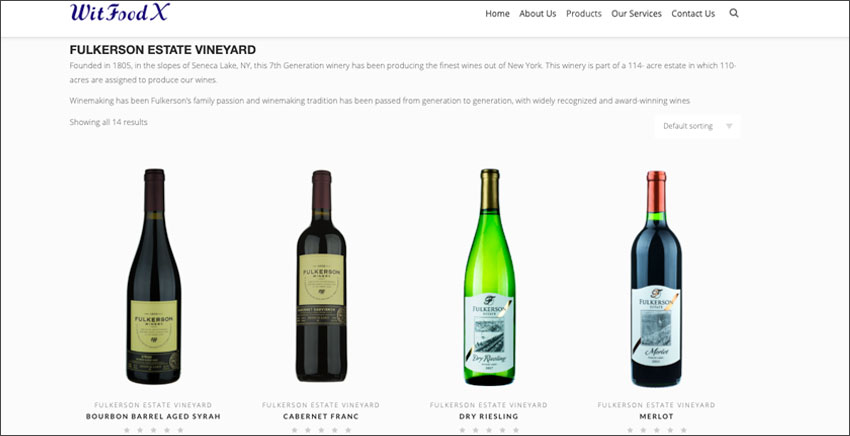This screenshot has height=436, width=850.
Task: View Bourbon Barrel Aged Syrah bottle image
Action: click(x=154, y=277)
